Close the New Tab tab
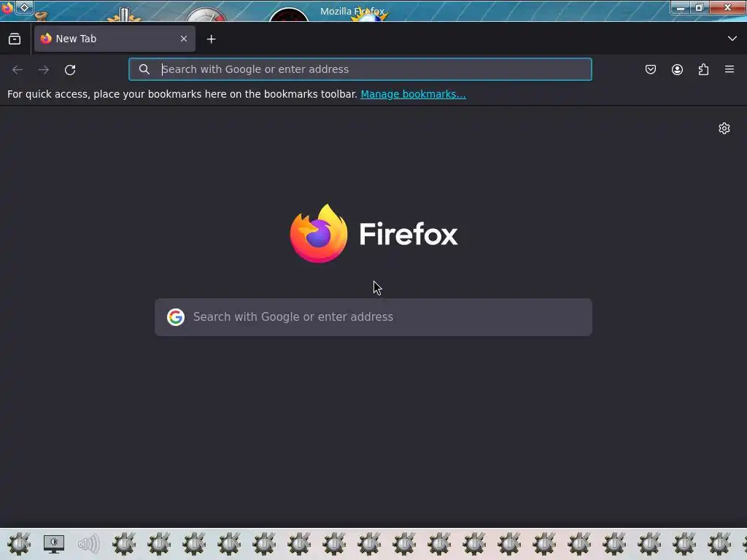The width and height of the screenshot is (747, 560). tap(183, 39)
